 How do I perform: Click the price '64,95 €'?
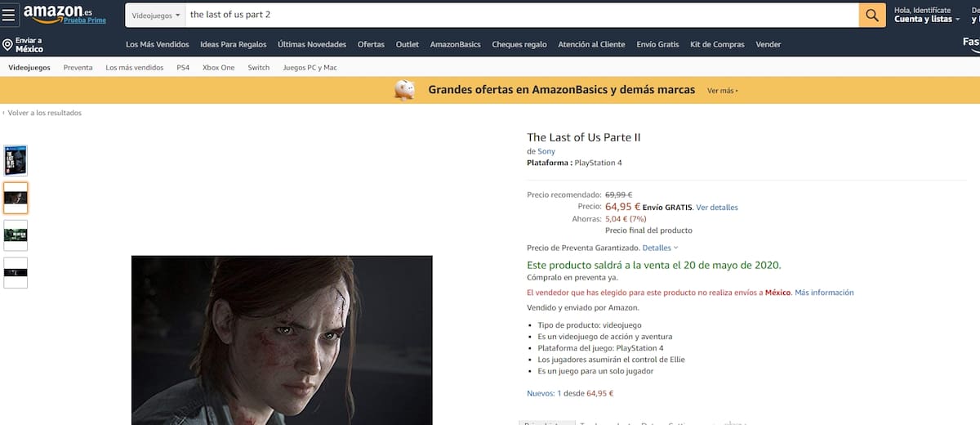coord(622,207)
